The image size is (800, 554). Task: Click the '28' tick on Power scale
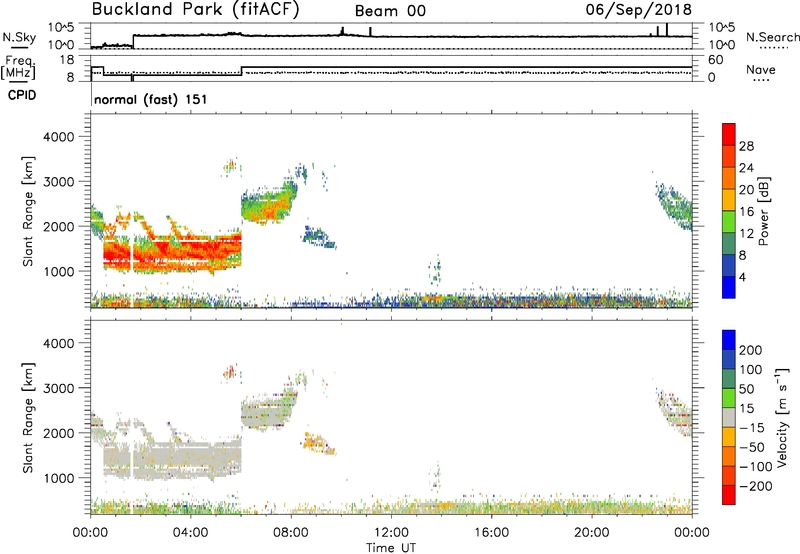tap(746, 146)
